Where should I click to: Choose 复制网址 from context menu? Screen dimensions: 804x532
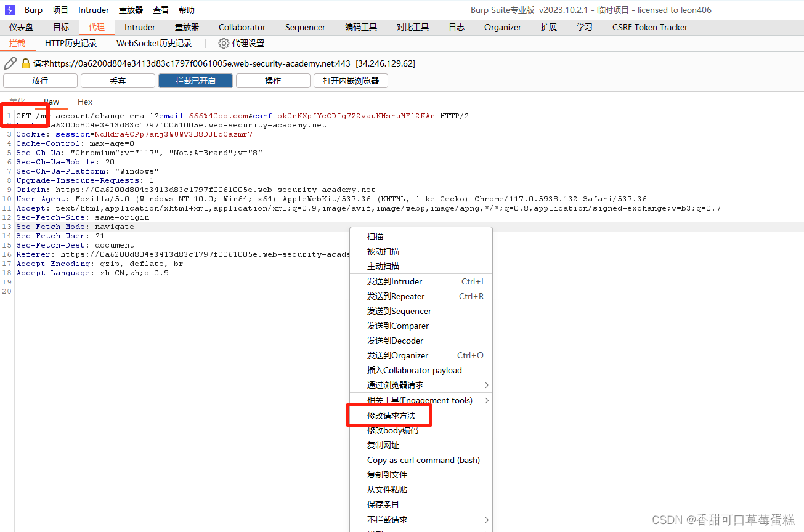[x=421, y=445]
